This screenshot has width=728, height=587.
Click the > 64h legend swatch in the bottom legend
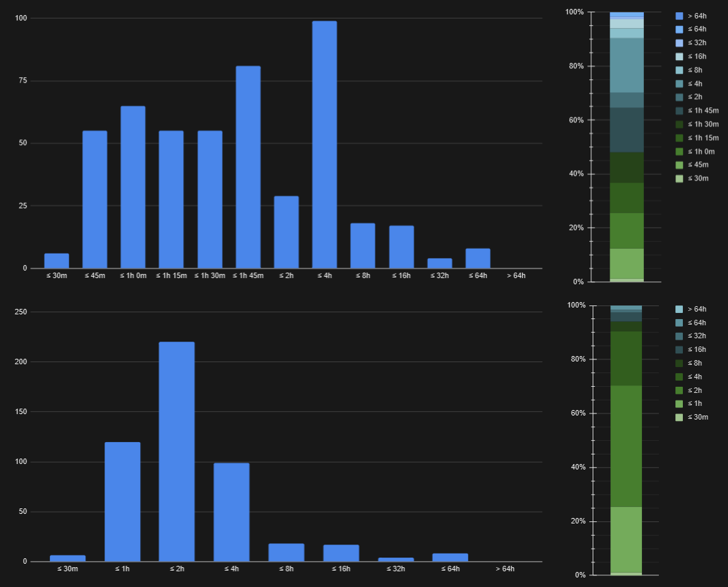coord(679,310)
